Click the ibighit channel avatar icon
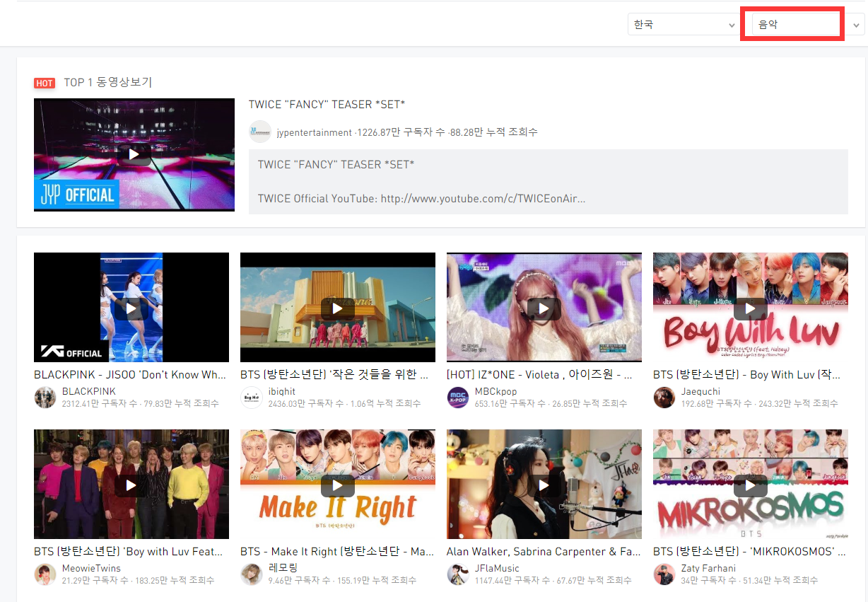 click(252, 398)
